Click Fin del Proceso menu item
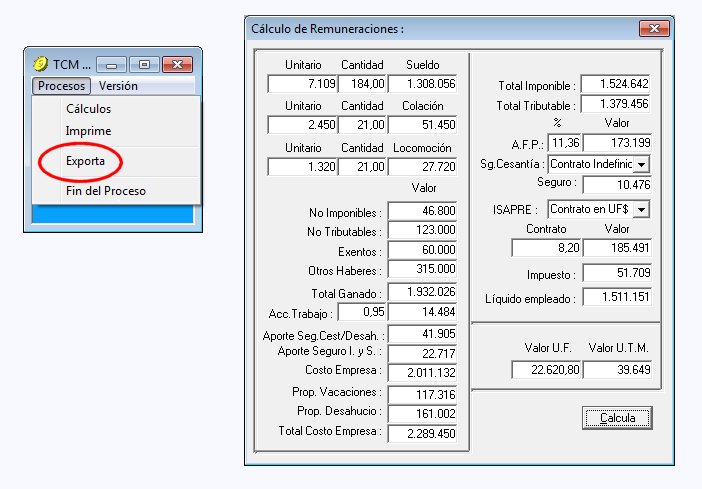The width and height of the screenshot is (702, 489). point(106,191)
